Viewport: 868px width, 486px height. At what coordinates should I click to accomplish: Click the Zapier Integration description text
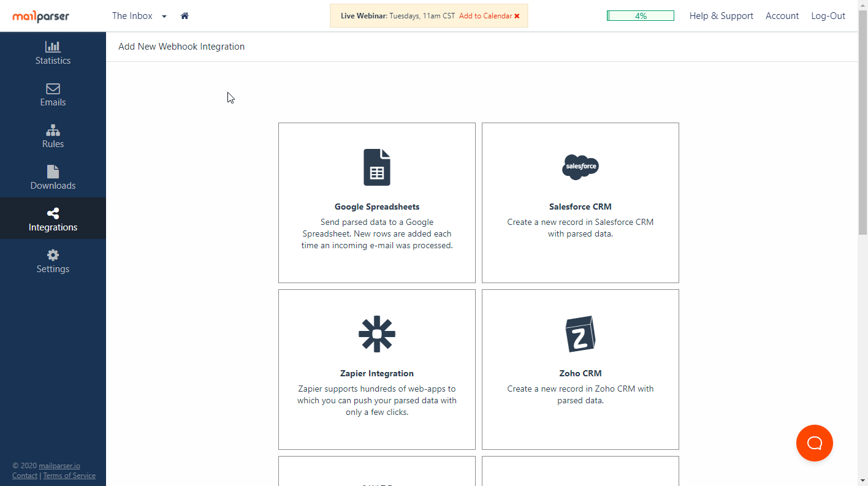377,400
